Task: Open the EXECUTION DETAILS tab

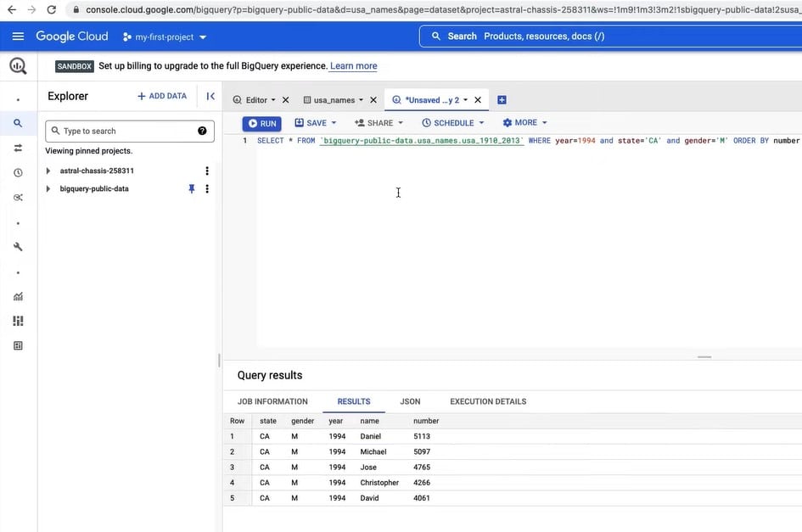Action: pos(488,401)
